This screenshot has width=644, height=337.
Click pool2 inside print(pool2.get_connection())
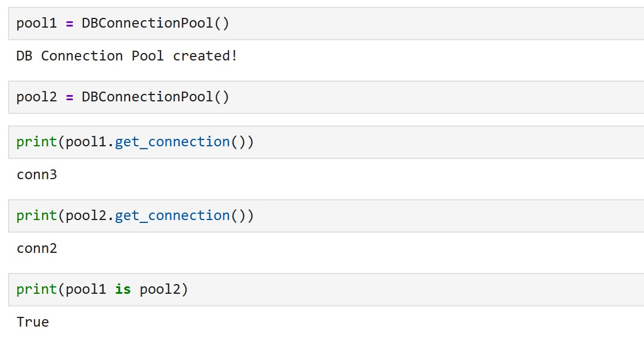coord(86,216)
